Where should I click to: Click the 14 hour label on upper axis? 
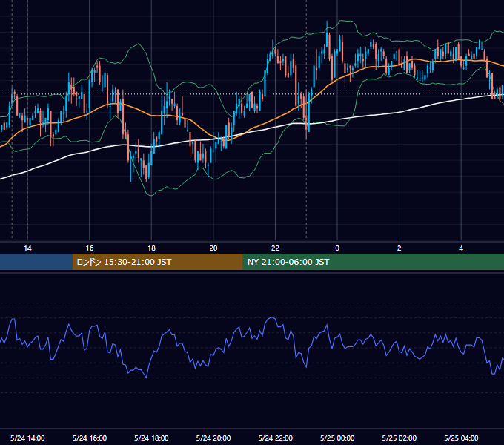(27, 248)
